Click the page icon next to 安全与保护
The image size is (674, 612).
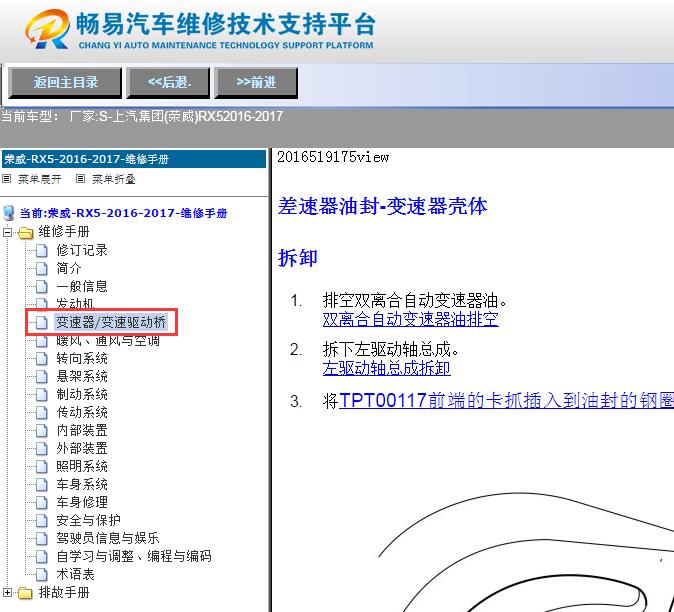42,520
